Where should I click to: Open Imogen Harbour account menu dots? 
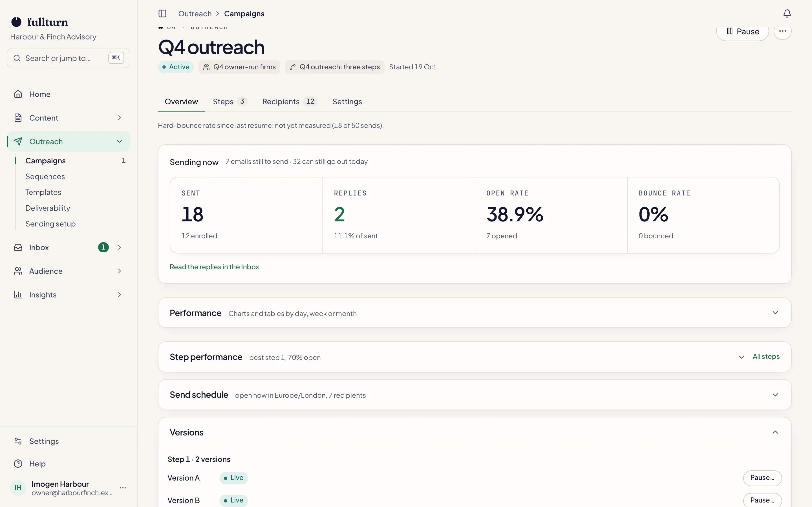[123, 488]
